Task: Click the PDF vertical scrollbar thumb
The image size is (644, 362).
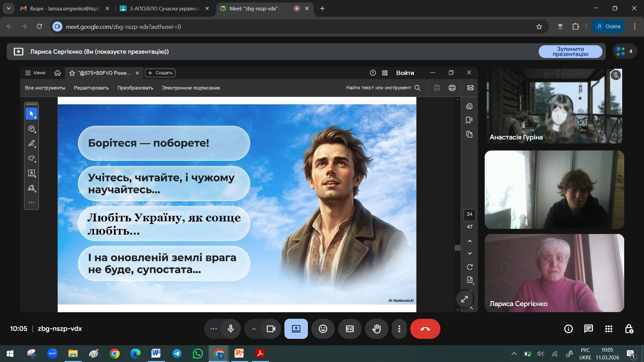Action: point(458,248)
